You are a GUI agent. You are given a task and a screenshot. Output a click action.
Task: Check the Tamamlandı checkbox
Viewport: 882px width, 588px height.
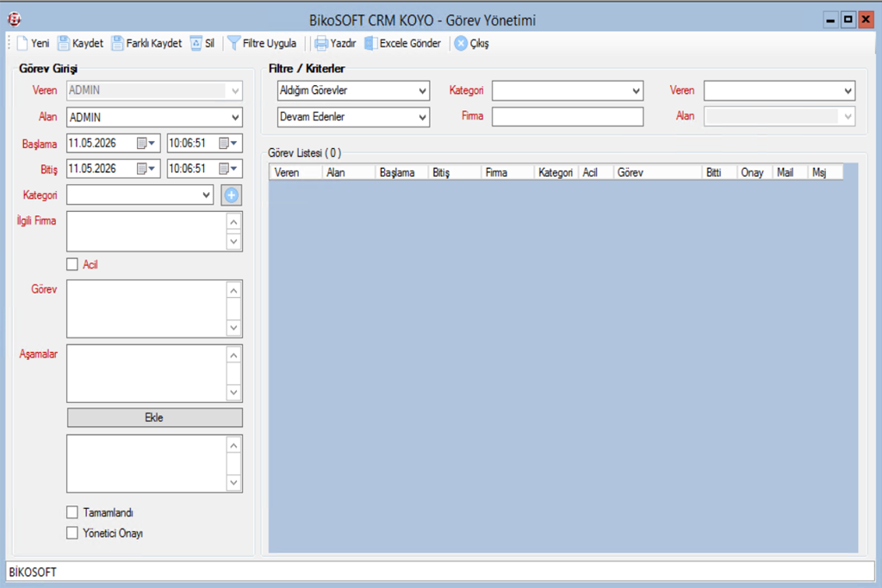tap(72, 512)
